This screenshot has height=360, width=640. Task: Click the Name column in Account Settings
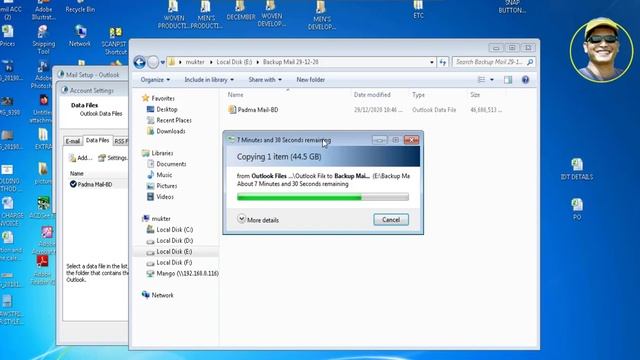77,173
